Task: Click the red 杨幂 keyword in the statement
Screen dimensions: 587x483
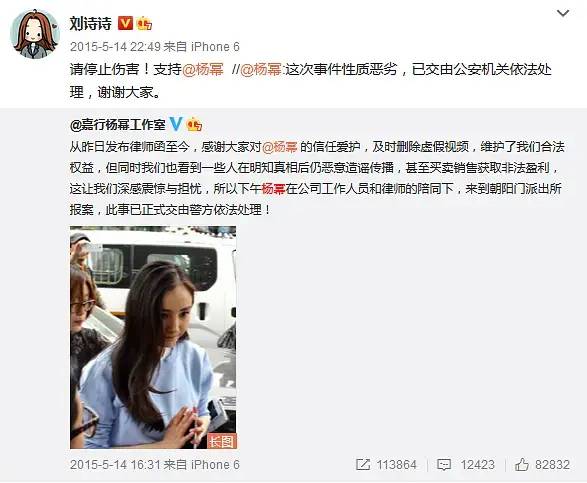Action: [x=273, y=188]
